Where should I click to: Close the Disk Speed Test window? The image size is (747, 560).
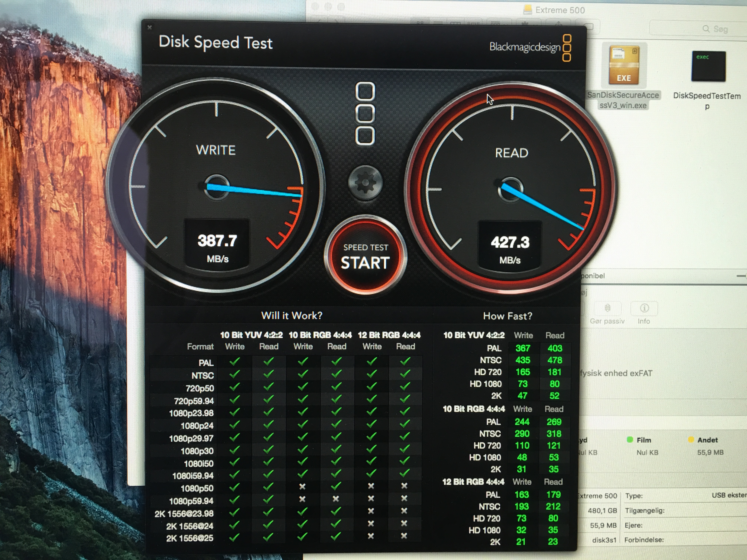click(150, 27)
